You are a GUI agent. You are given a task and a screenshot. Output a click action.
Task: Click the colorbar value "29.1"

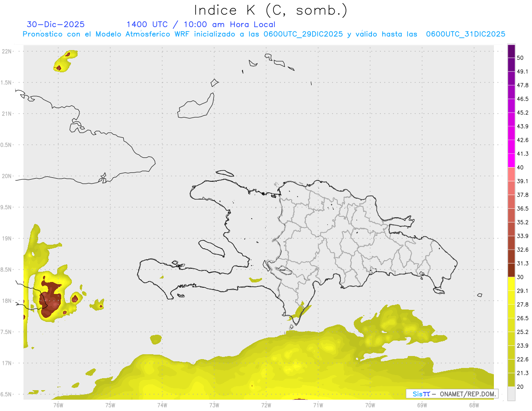click(x=523, y=291)
